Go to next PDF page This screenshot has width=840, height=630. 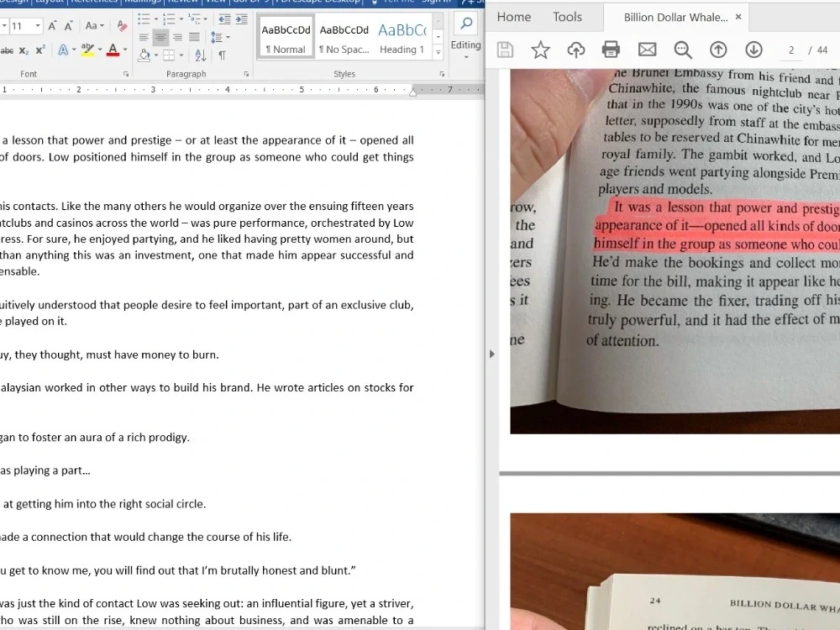[x=753, y=50]
